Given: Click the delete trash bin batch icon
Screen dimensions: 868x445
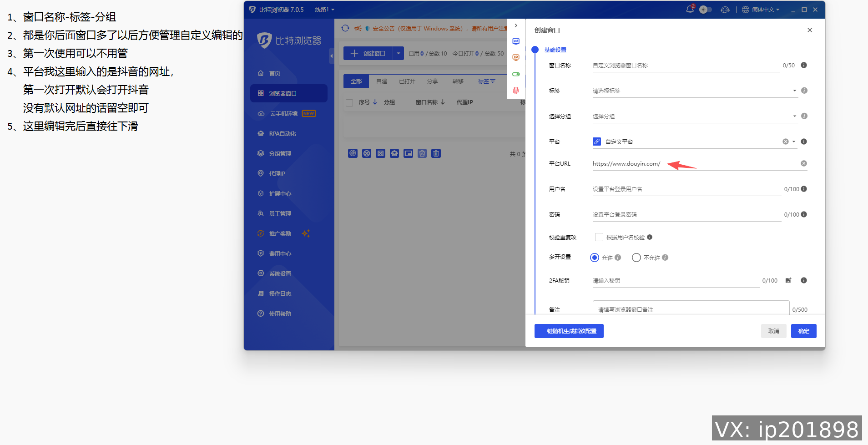Looking at the screenshot, I should coord(436,153).
